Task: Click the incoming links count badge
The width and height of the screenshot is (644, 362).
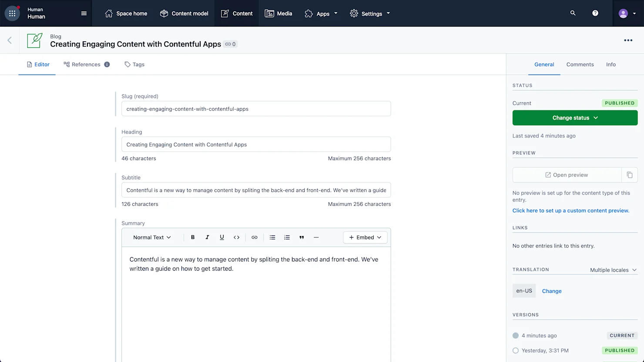Action: click(x=230, y=44)
